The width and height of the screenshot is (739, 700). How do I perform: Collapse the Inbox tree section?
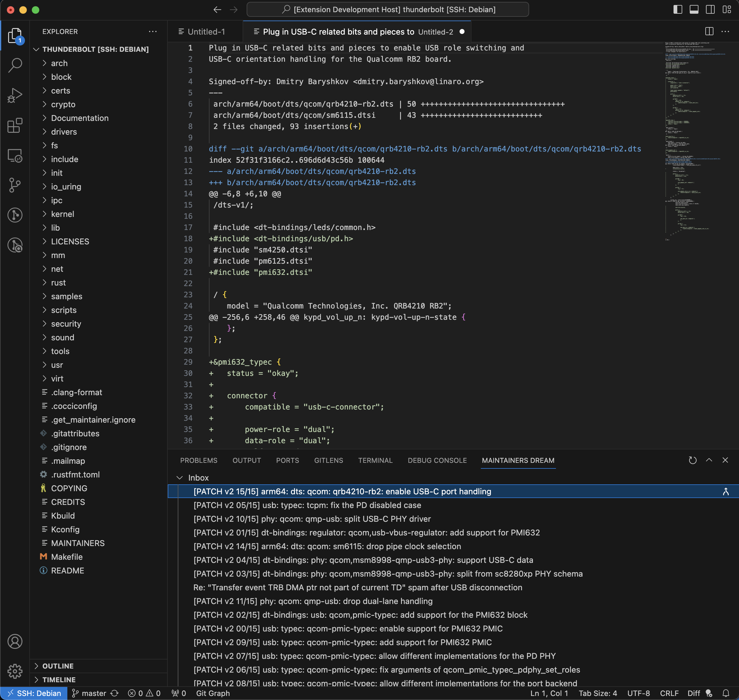coord(180,477)
